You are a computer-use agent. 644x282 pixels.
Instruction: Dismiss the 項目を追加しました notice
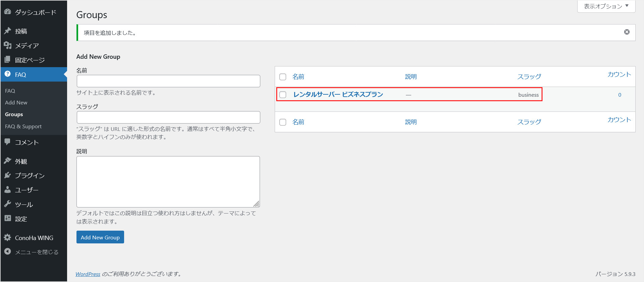coord(627,32)
